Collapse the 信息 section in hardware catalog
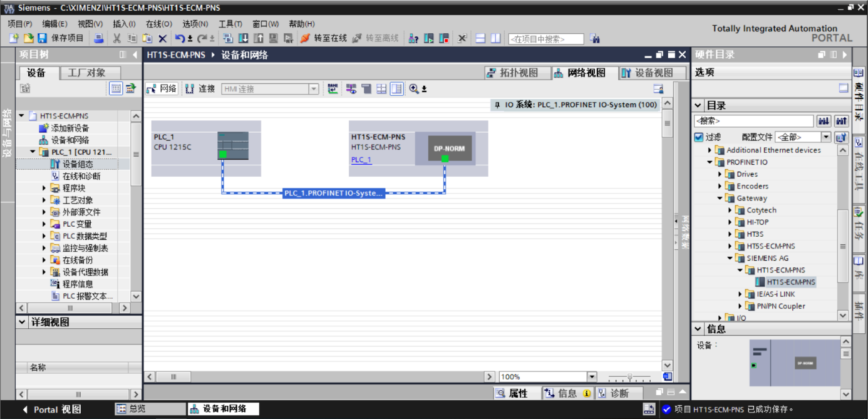This screenshot has height=419, width=868. (x=699, y=329)
